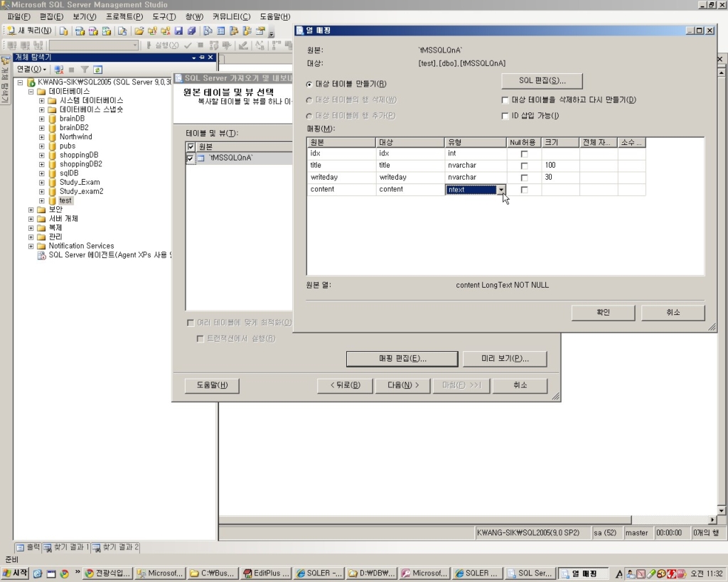
Task: Toggle Null 허용 for the idx row
Action: click(524, 153)
